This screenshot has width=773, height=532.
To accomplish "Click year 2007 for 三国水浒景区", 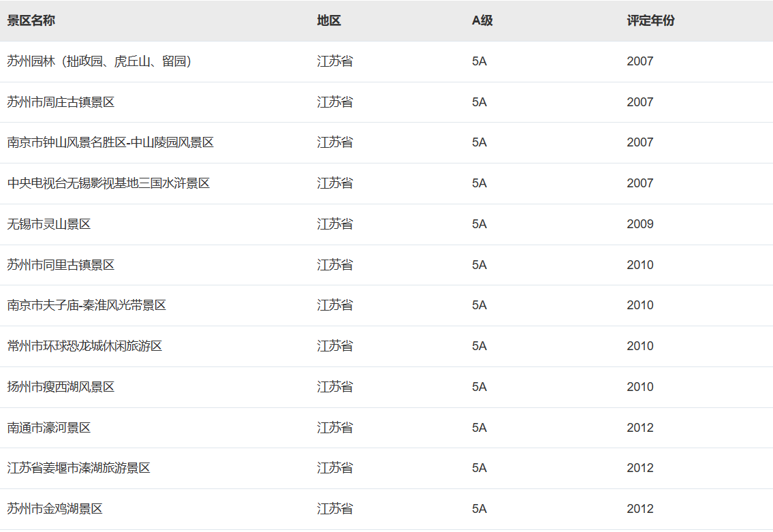I will pos(640,183).
